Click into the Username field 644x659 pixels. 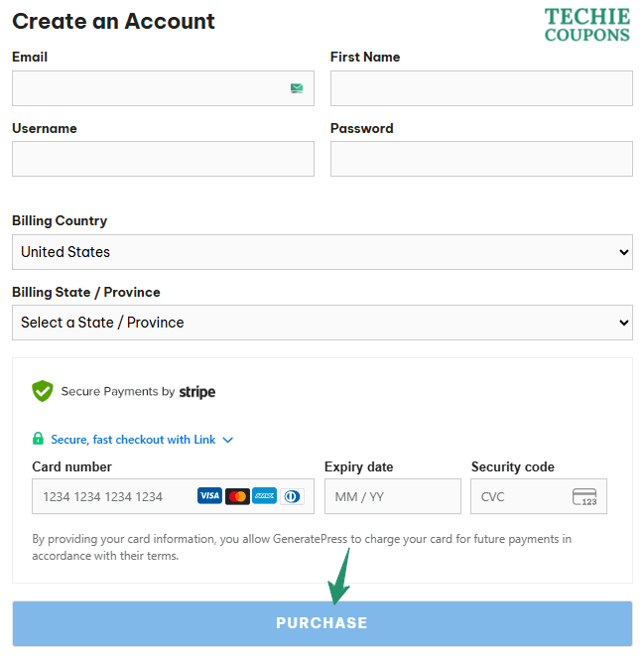pyautogui.click(x=163, y=159)
